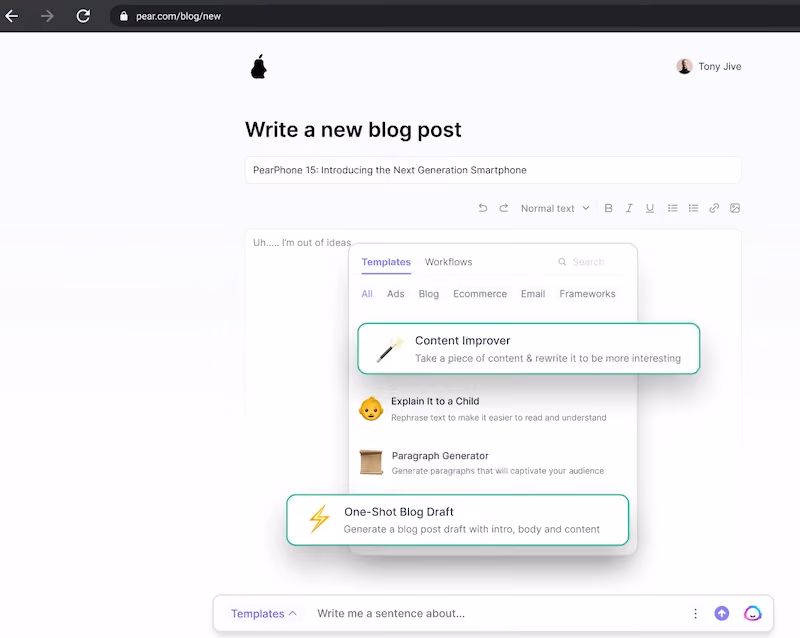800x638 pixels.
Task: Select the Ads category filter
Action: [395, 293]
